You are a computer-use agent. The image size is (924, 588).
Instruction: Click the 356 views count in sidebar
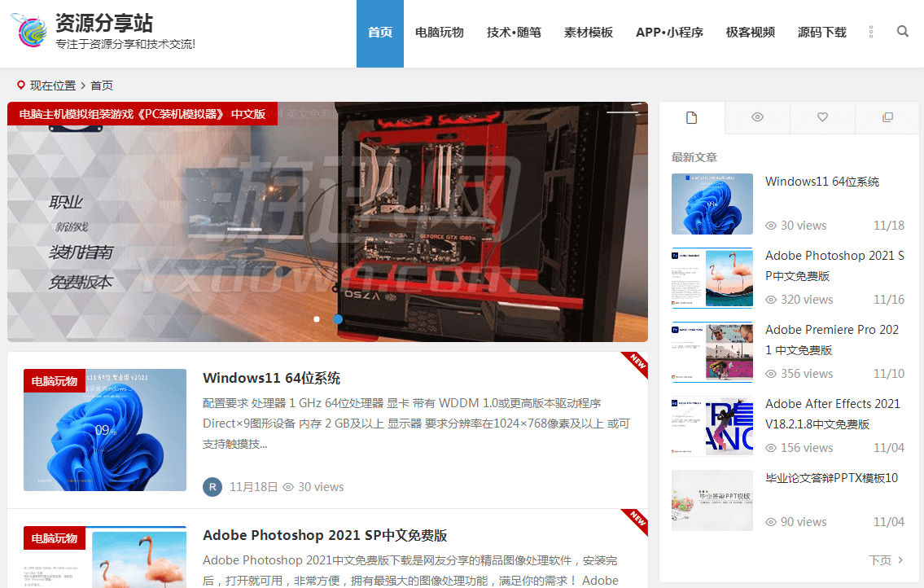point(807,374)
